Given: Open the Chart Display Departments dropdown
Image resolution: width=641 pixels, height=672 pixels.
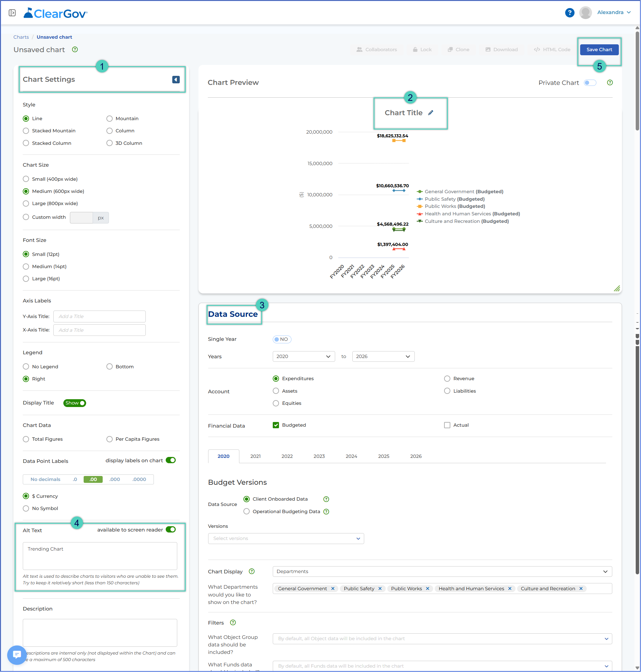Looking at the screenshot, I should 442,571.
